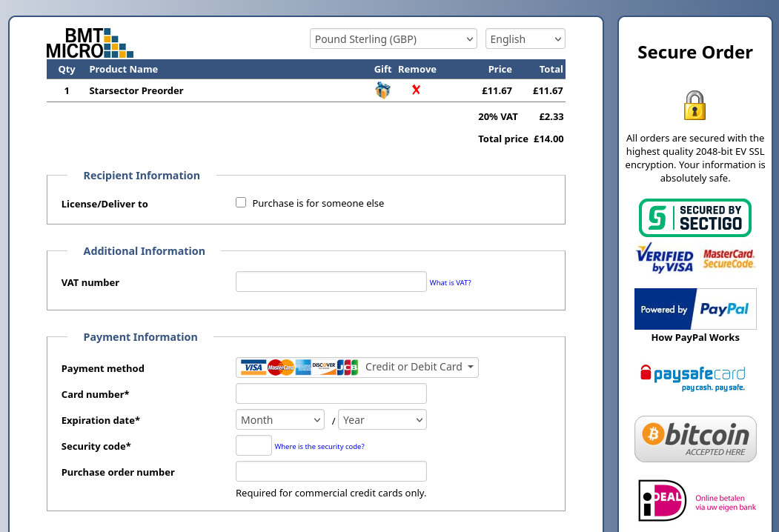Viewport: 779px width, 532px height.
Task: Open the How PayPal Works link
Action: [x=695, y=338]
